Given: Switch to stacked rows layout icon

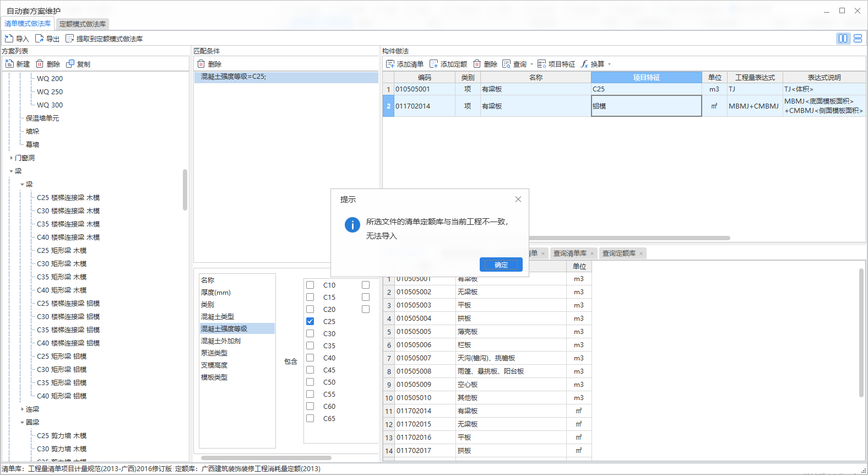Looking at the screenshot, I should [858, 38].
